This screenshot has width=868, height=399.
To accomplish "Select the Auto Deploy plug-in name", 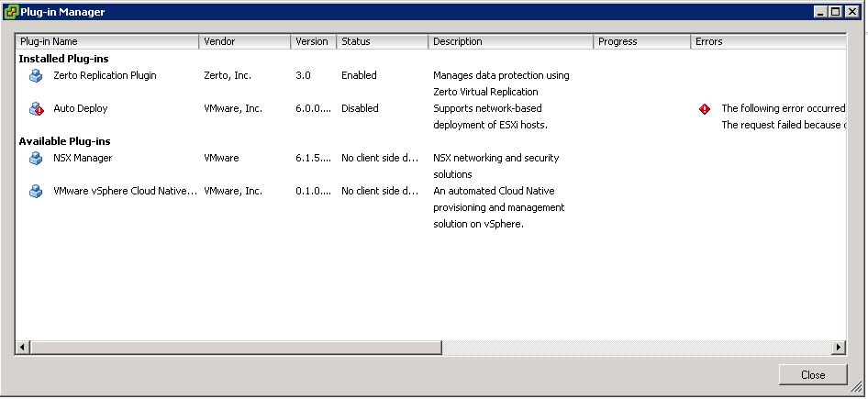I will tap(80, 108).
